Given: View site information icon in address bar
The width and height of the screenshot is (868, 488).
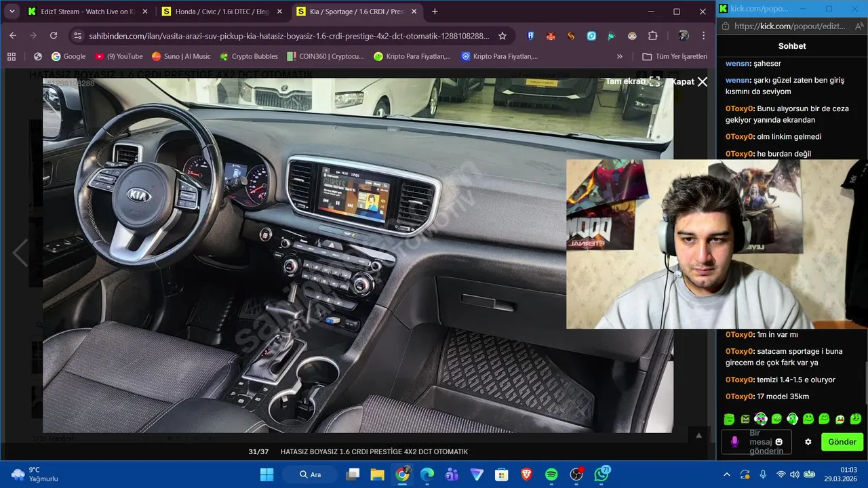Looking at the screenshot, I should (x=77, y=36).
